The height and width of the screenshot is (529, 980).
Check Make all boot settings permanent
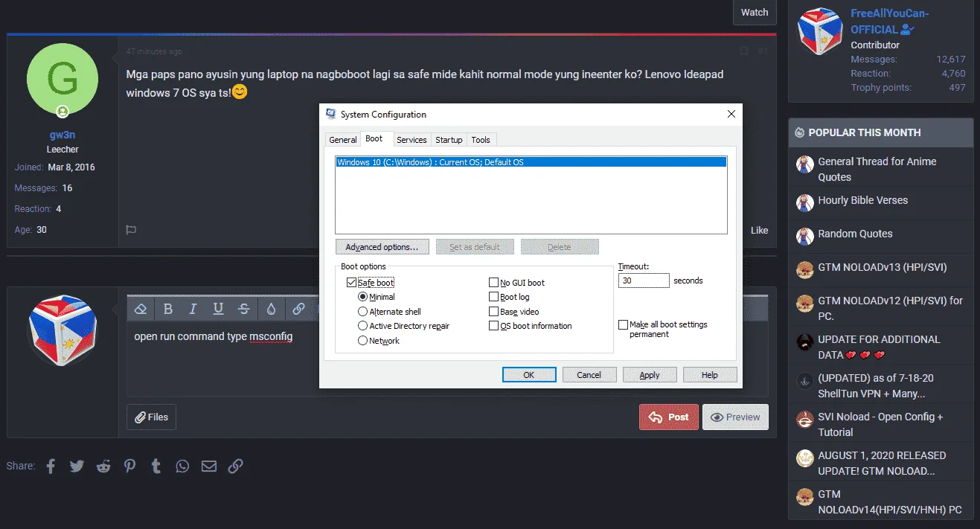click(x=623, y=325)
